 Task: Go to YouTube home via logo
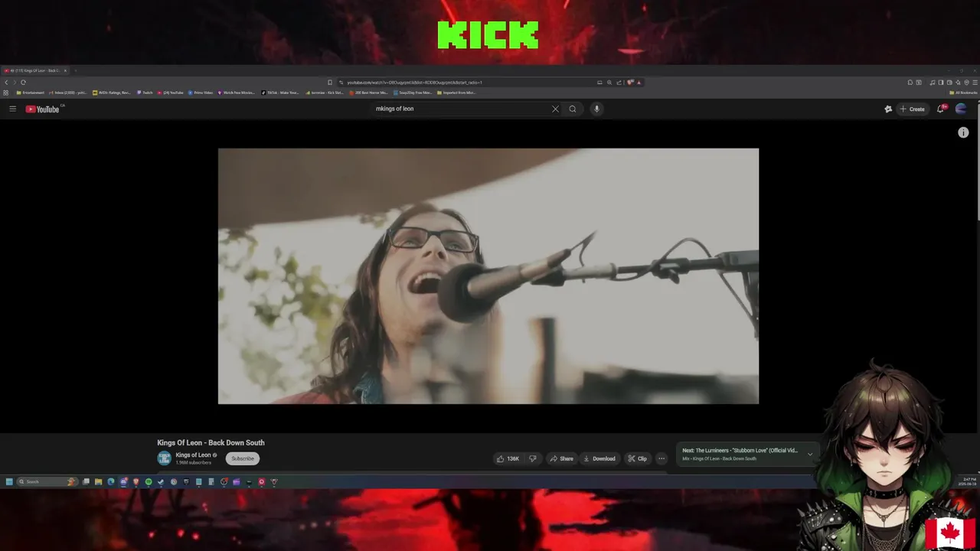[x=43, y=109]
